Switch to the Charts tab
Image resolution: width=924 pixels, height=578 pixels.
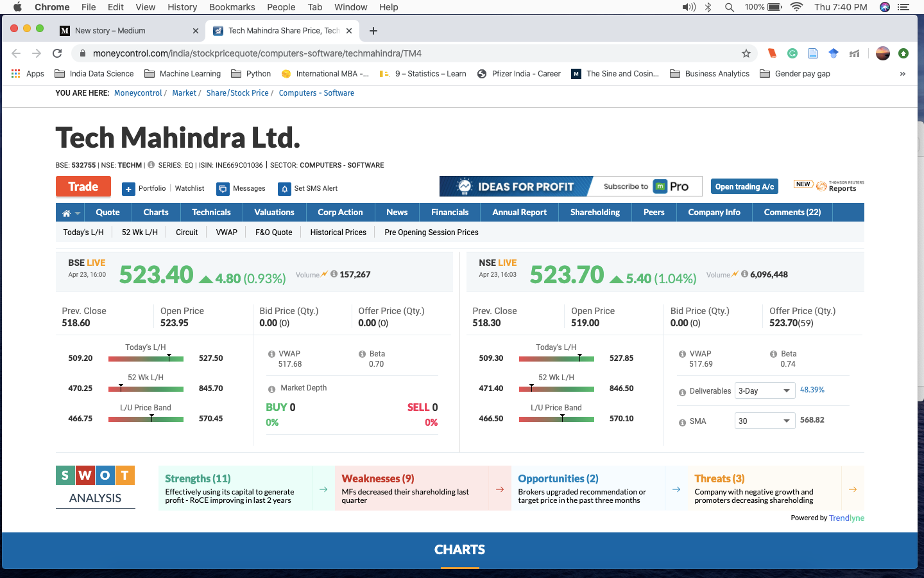click(x=156, y=213)
